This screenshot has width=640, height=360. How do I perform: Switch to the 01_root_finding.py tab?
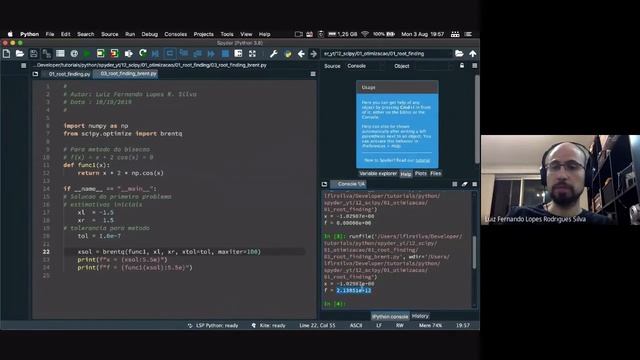click(69, 74)
